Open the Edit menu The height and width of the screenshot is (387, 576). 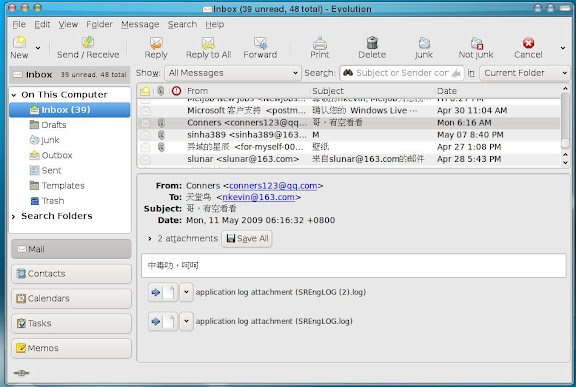(42, 24)
